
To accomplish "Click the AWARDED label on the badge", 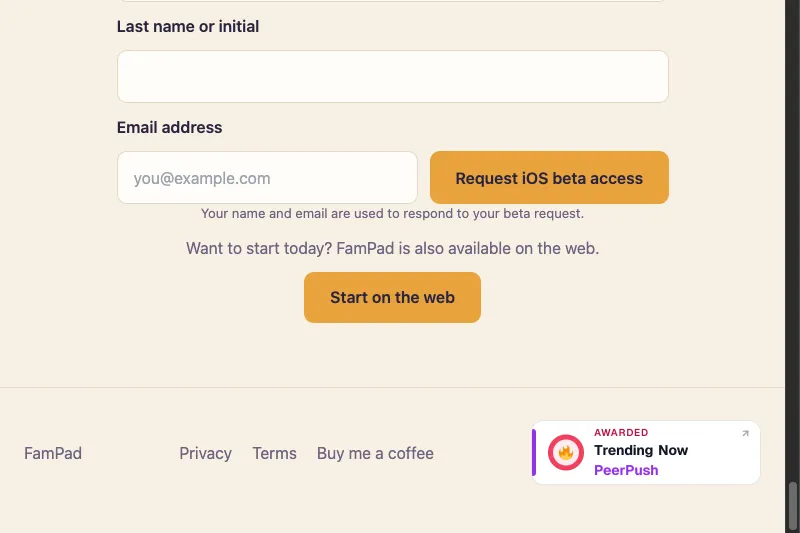I will tap(621, 433).
